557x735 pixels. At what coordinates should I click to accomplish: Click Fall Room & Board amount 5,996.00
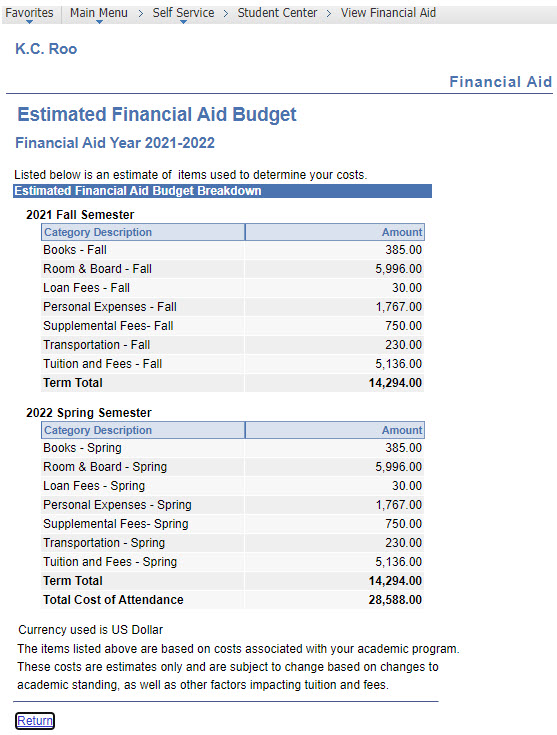click(x=399, y=269)
